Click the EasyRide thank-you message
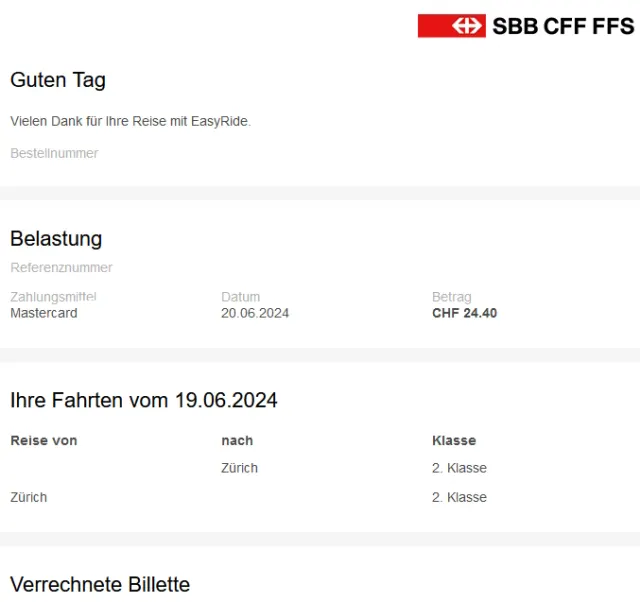 point(130,121)
